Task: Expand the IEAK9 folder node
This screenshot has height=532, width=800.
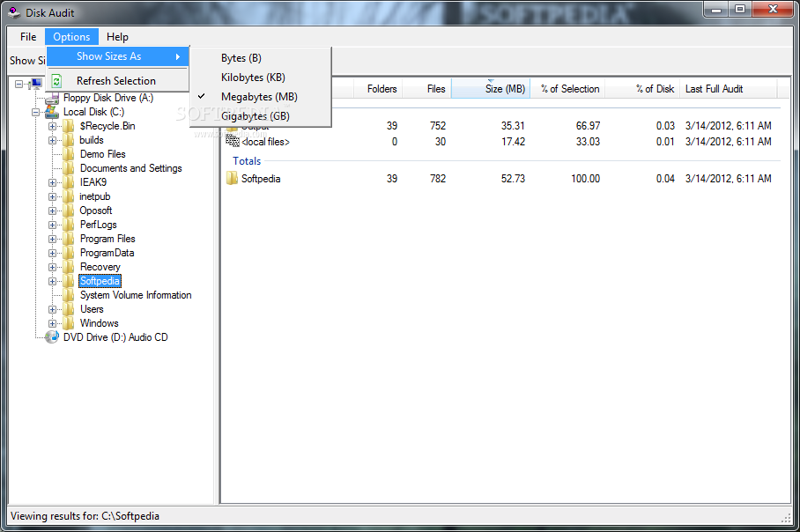Action: [52, 182]
